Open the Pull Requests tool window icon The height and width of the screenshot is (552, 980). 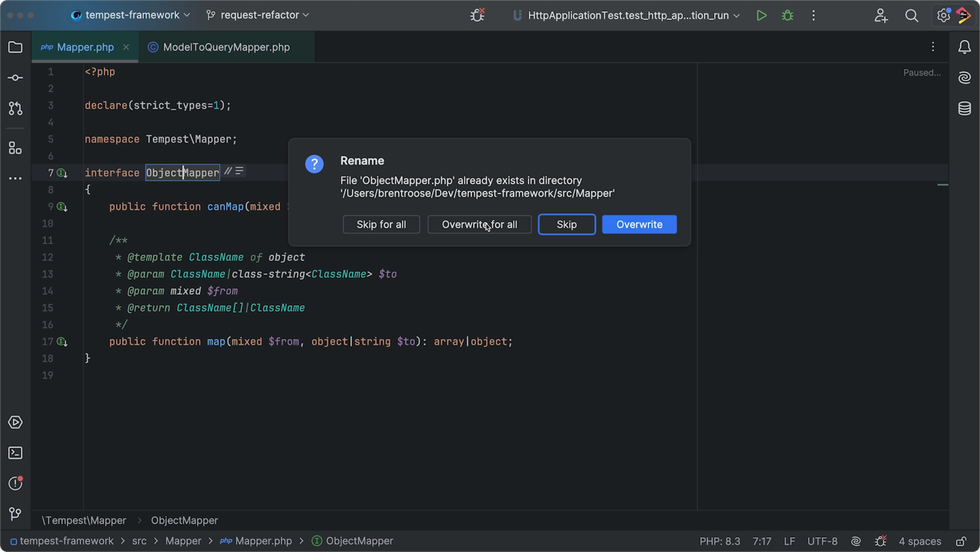point(15,108)
